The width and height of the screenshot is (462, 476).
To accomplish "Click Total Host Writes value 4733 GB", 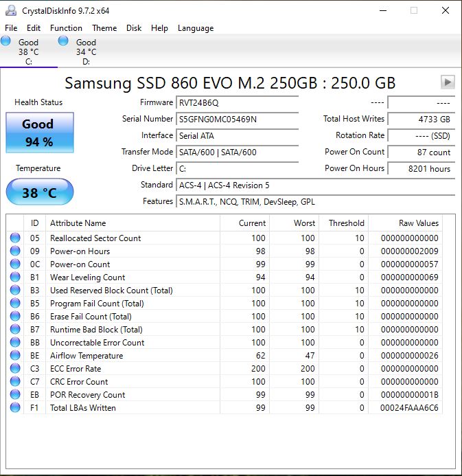I will pos(421,119).
